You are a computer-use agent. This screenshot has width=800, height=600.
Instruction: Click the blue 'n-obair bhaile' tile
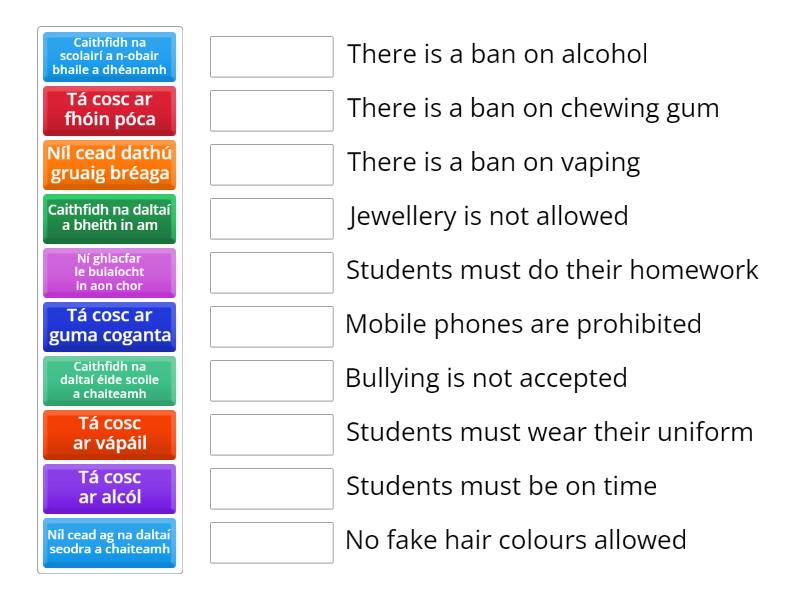[110, 57]
